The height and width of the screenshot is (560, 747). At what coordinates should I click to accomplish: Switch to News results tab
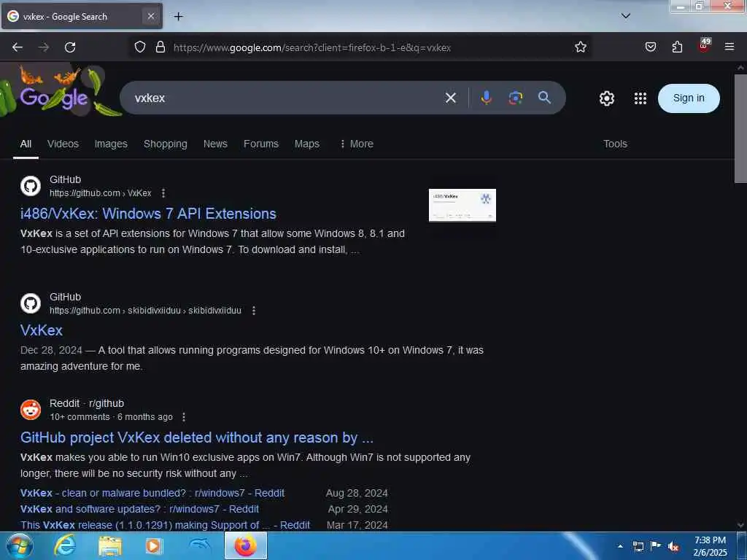(x=215, y=144)
